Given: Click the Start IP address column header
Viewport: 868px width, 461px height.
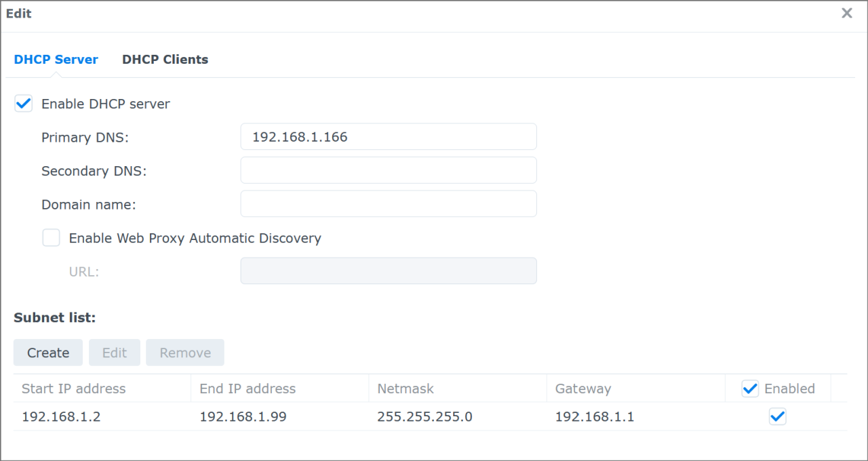Looking at the screenshot, I should (x=73, y=388).
